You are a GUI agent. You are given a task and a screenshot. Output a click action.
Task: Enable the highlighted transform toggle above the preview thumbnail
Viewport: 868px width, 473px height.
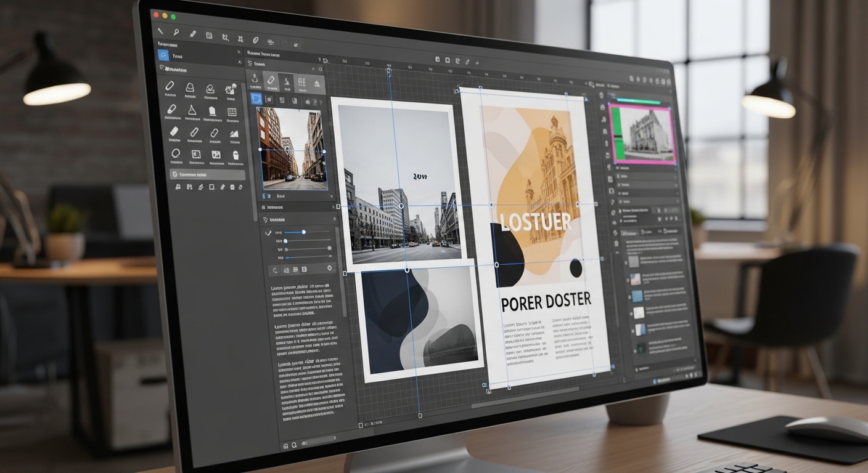pyautogui.click(x=256, y=99)
